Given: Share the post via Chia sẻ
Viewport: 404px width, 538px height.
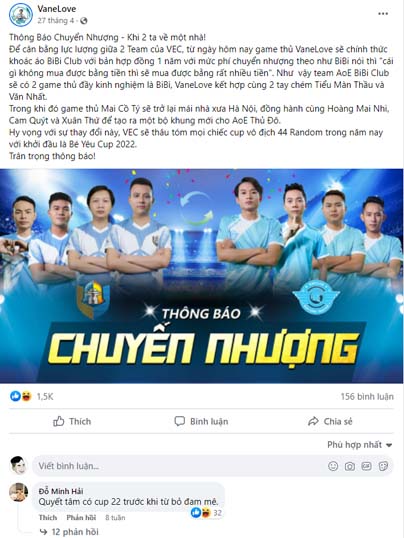Looking at the screenshot, I should click(330, 421).
